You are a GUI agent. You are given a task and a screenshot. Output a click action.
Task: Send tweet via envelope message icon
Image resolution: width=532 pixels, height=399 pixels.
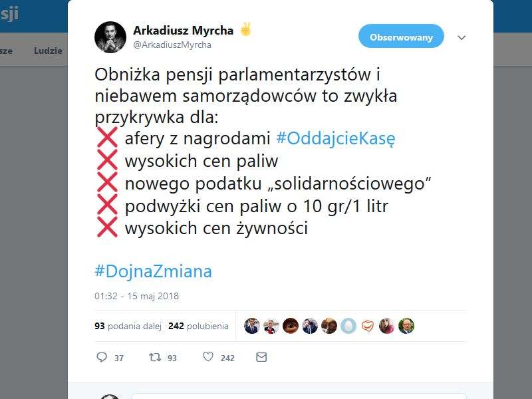click(261, 357)
